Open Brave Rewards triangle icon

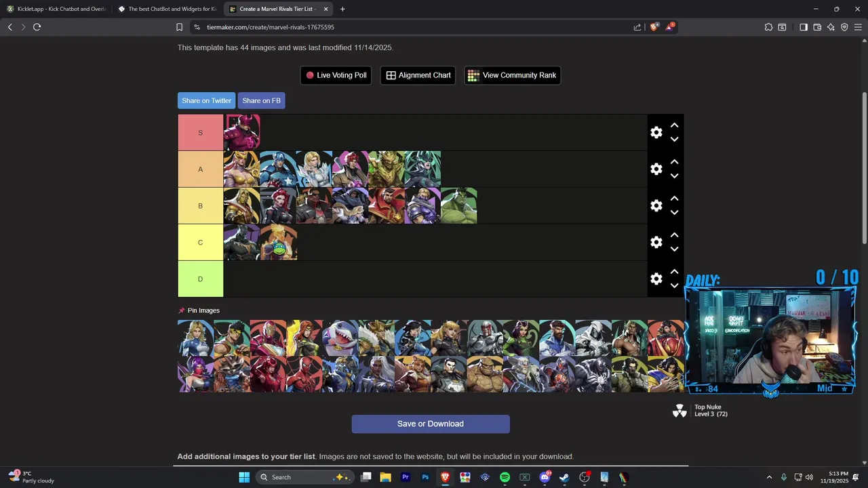coord(670,27)
